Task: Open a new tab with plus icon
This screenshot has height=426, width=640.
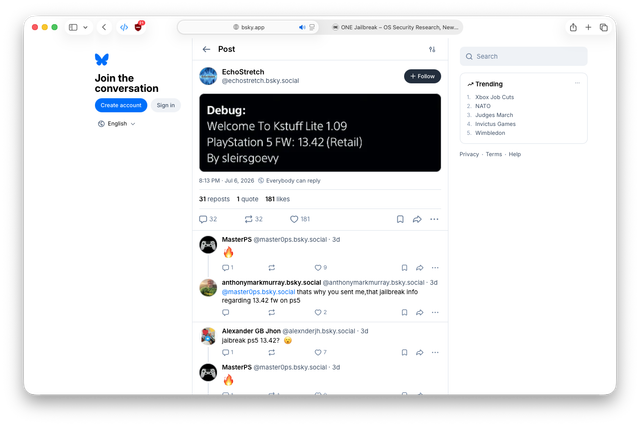Action: [x=588, y=27]
